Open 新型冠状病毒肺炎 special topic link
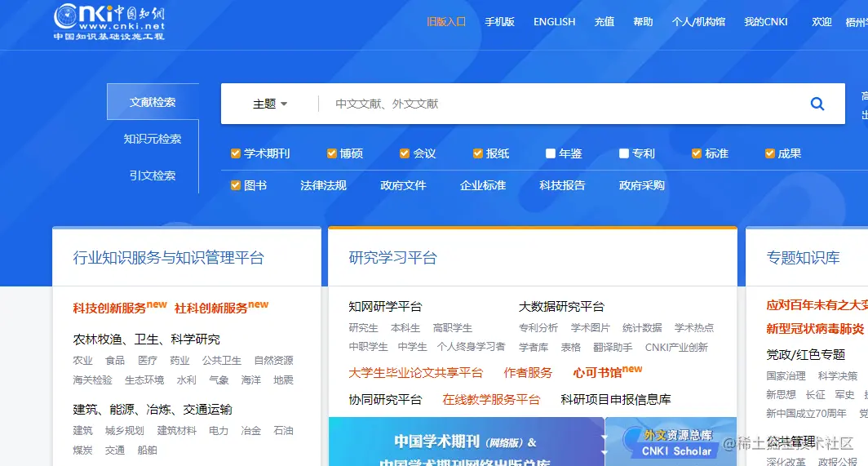The width and height of the screenshot is (868, 466). point(815,329)
